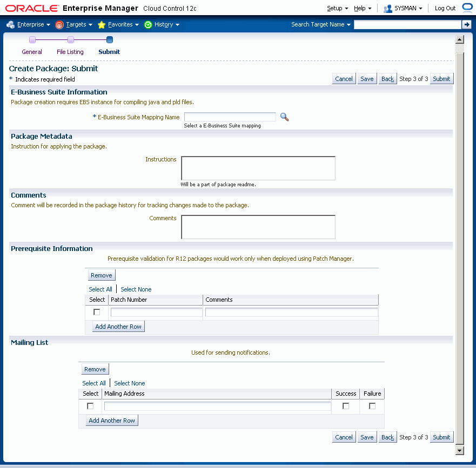
Task: Click the Targets bullseye icon
Action: 59,25
